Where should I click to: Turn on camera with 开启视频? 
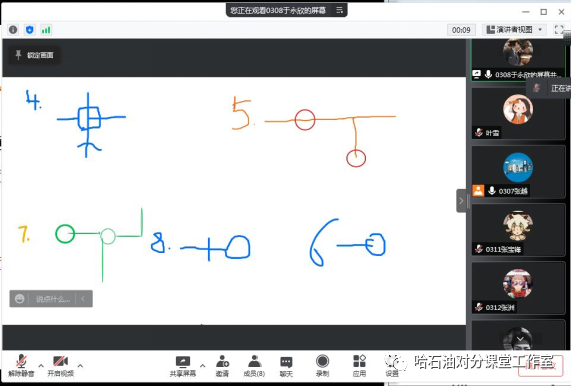[x=61, y=365]
